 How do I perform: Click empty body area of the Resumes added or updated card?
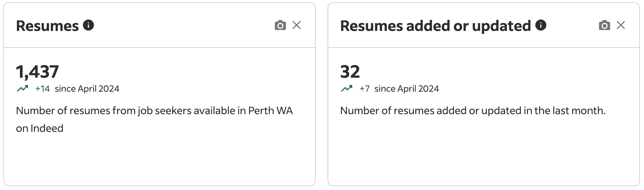(x=483, y=155)
